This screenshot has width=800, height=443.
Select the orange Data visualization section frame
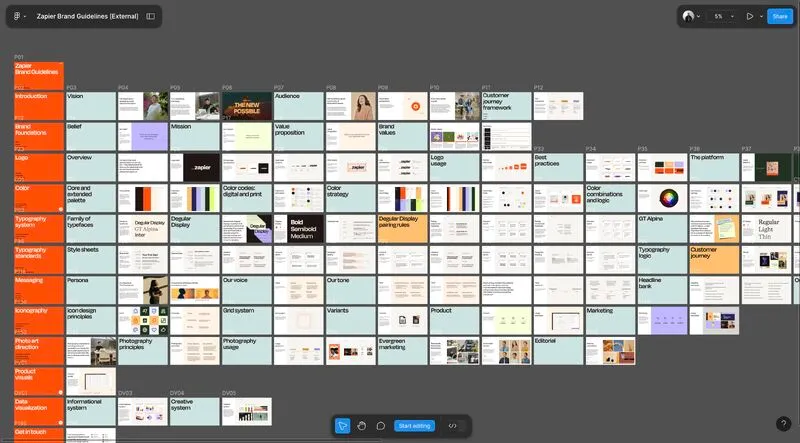(39, 412)
